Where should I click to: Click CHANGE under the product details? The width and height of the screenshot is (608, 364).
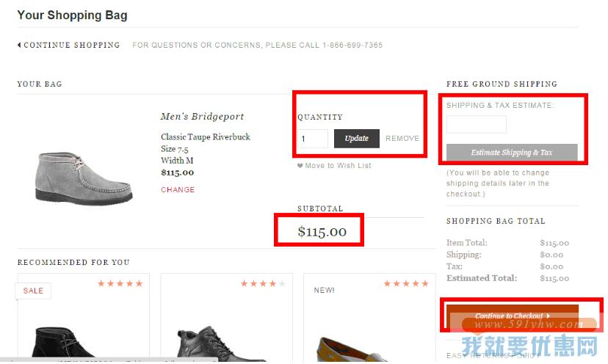click(178, 189)
